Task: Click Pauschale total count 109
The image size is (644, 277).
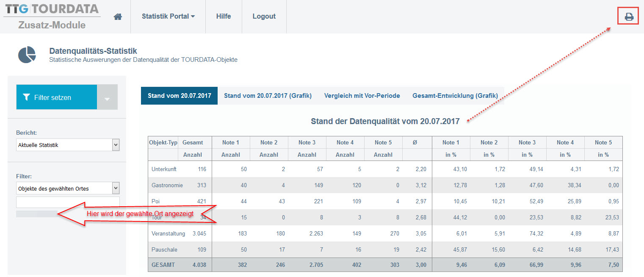Action: point(202,250)
